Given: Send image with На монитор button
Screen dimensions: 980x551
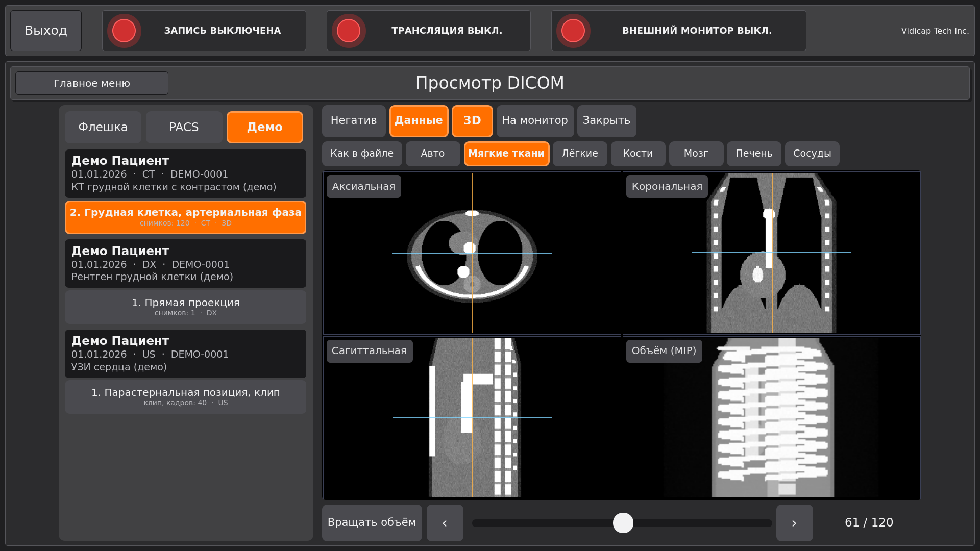Looking at the screenshot, I should [x=535, y=121].
